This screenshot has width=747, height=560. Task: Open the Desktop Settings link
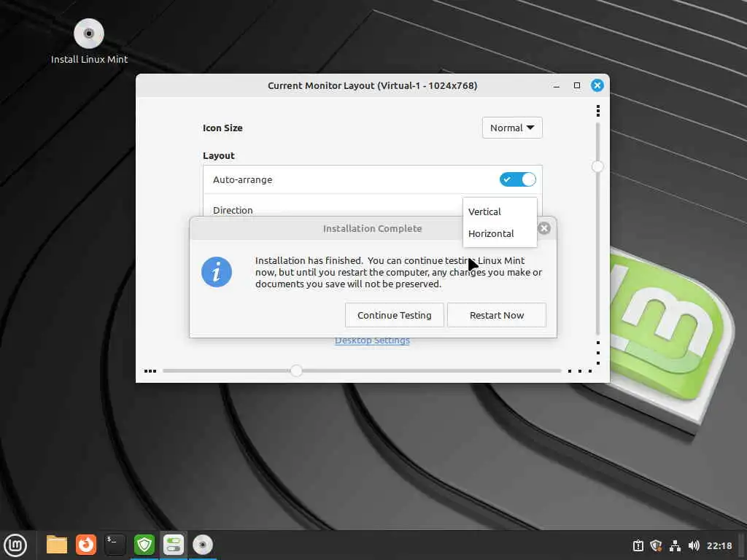point(372,341)
